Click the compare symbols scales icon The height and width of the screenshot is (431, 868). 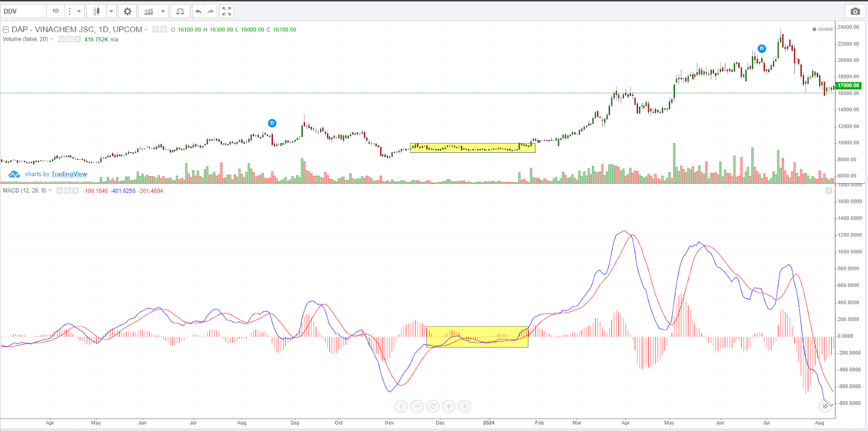click(x=180, y=11)
